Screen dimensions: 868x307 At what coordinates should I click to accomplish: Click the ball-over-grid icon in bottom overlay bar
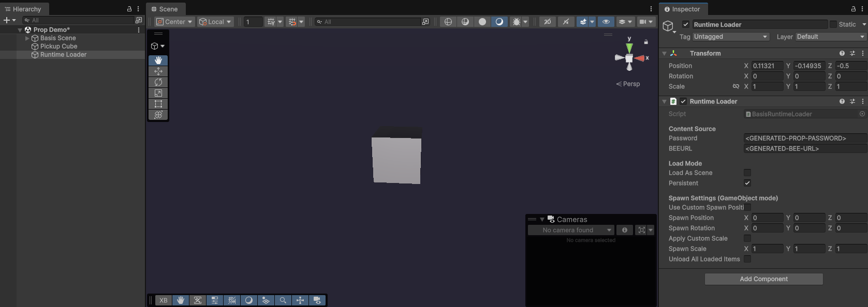[x=266, y=300]
